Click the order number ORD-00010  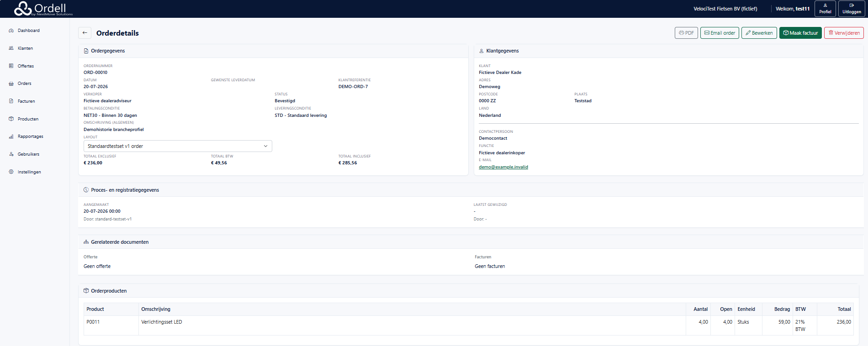[x=95, y=73]
